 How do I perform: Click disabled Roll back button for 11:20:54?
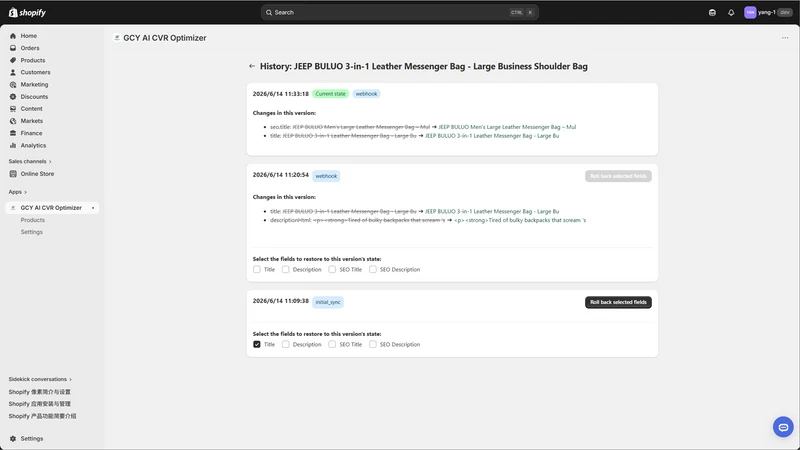(618, 176)
